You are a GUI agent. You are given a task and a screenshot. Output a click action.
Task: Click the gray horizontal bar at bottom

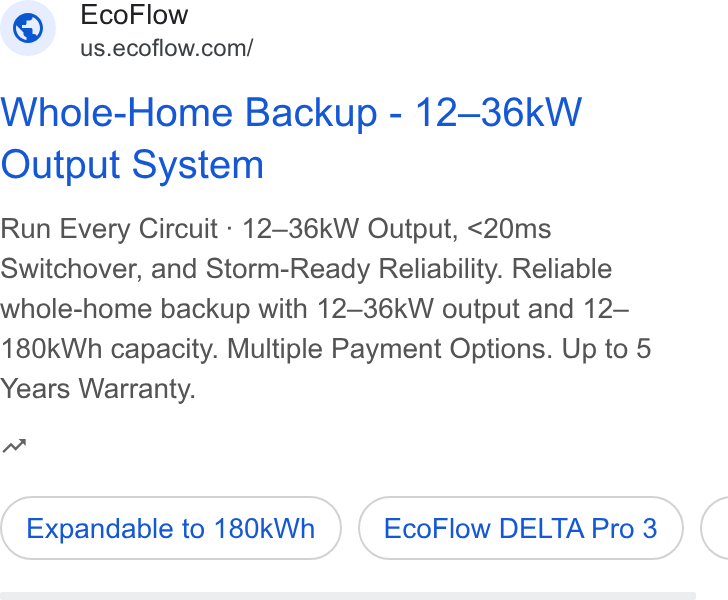click(348, 596)
